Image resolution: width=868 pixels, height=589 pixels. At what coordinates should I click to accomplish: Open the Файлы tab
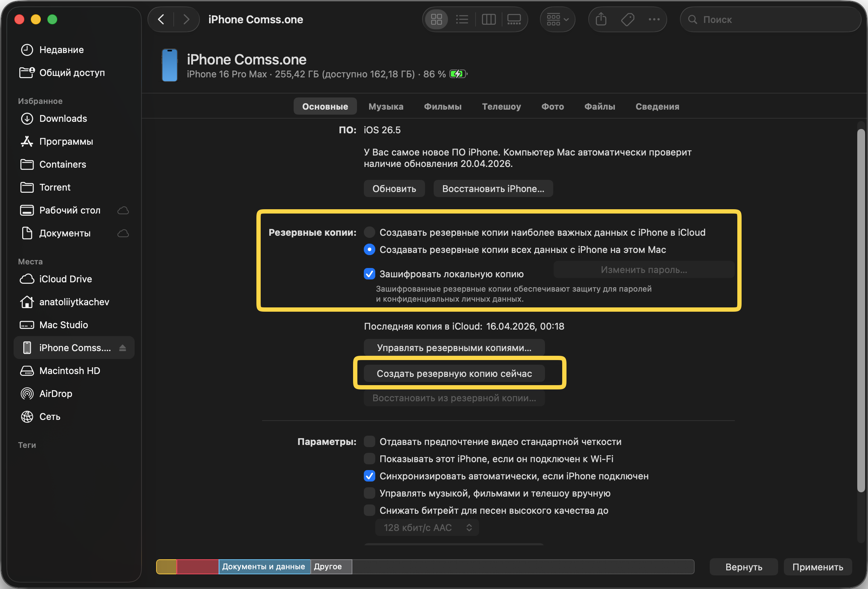(x=599, y=106)
